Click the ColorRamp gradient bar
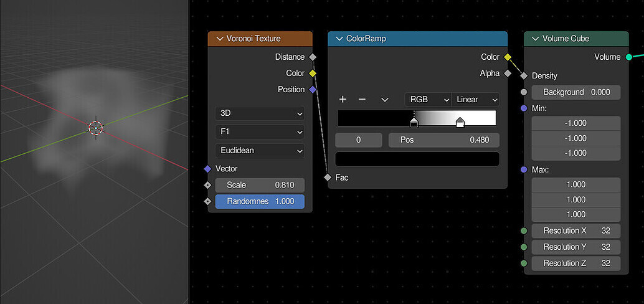 (x=417, y=118)
